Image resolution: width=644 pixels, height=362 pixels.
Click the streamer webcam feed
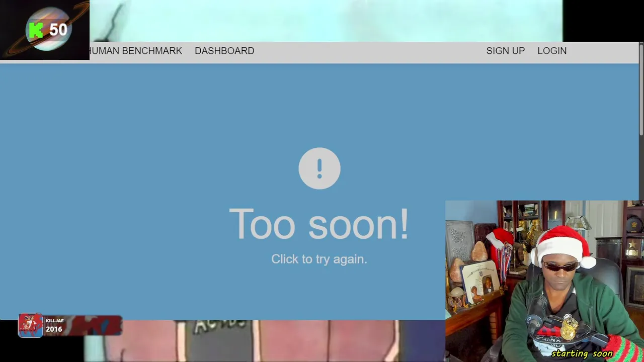pyautogui.click(x=544, y=281)
